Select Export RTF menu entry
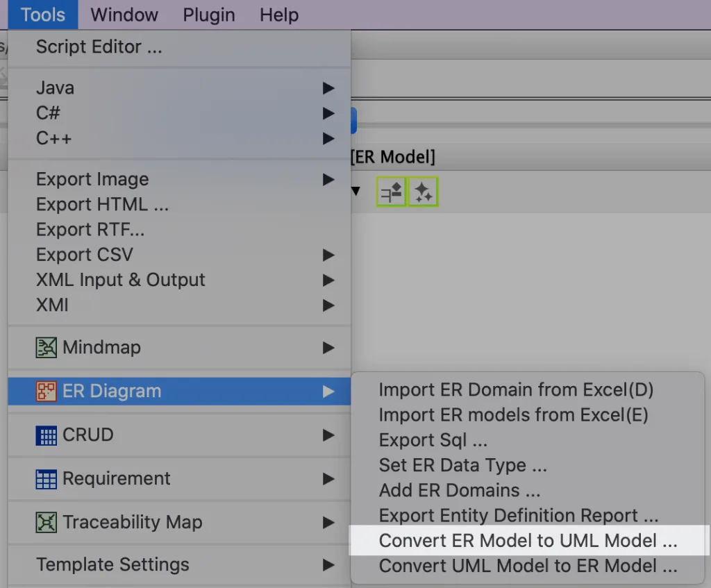The width and height of the screenshot is (711, 588). 179,230
